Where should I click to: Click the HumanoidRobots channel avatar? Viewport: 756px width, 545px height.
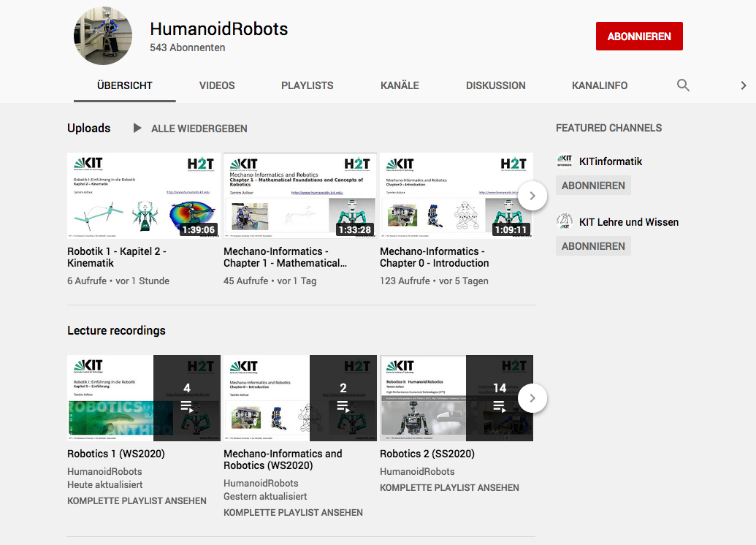pos(103,36)
